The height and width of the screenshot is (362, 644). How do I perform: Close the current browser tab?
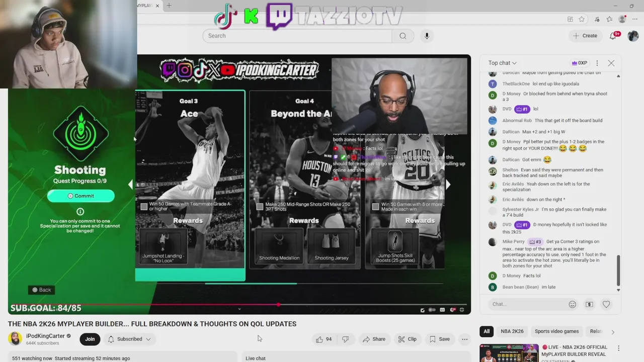pyautogui.click(x=157, y=6)
